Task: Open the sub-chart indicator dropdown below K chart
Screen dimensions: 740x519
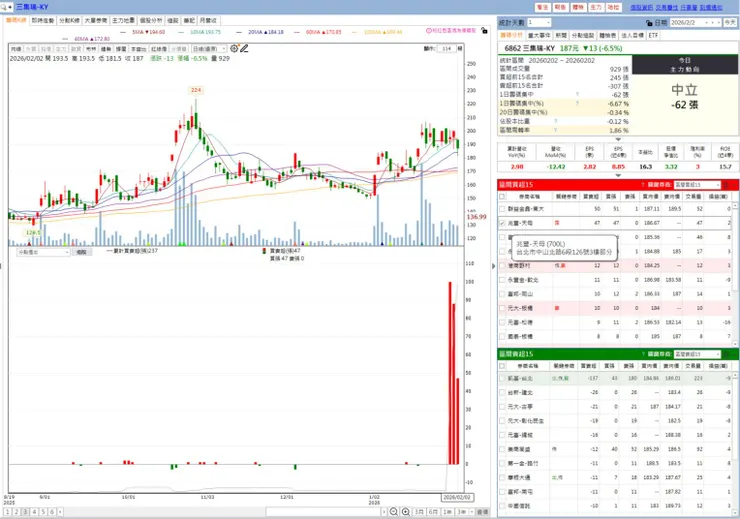Action: 43,252
